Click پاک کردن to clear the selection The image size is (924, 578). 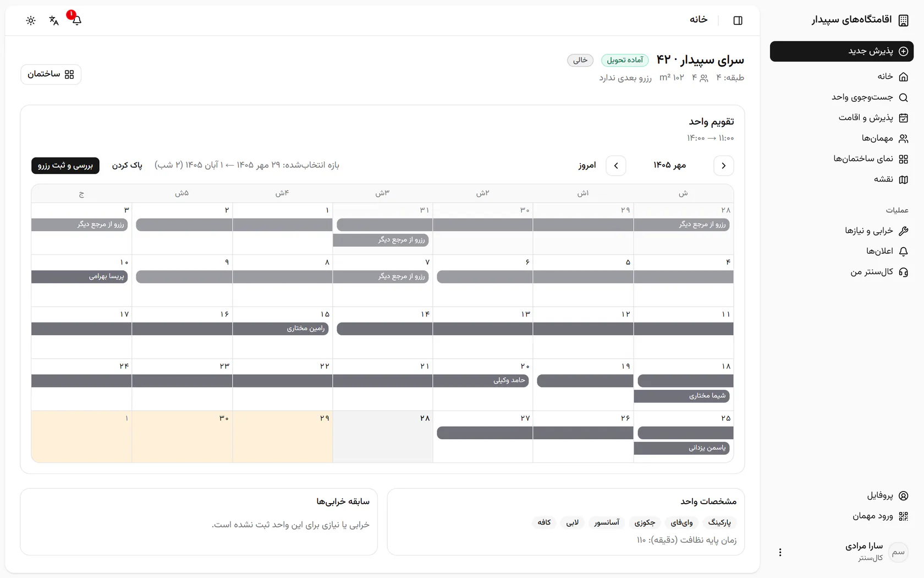(x=127, y=166)
